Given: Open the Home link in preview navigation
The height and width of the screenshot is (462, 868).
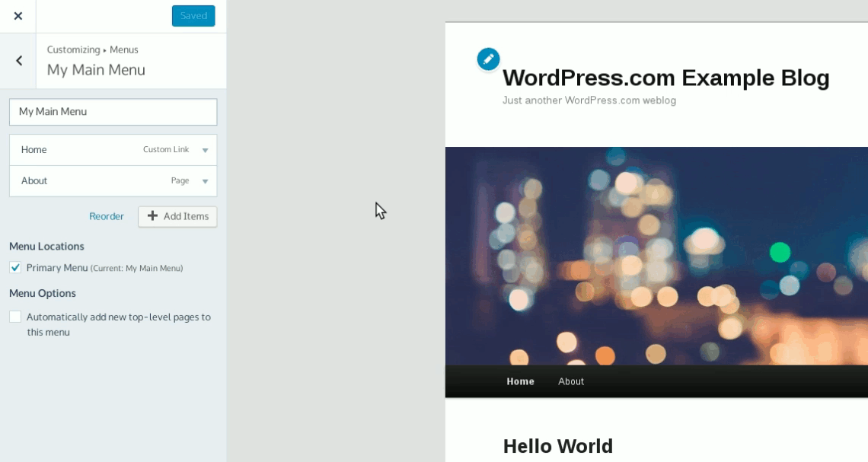Looking at the screenshot, I should coord(520,381).
